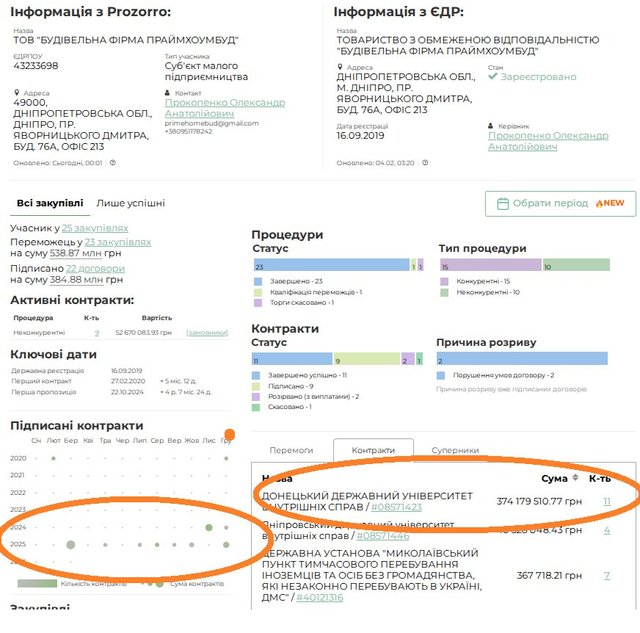Click the location pin icon beside ЄДР Адреса

[x=340, y=66]
